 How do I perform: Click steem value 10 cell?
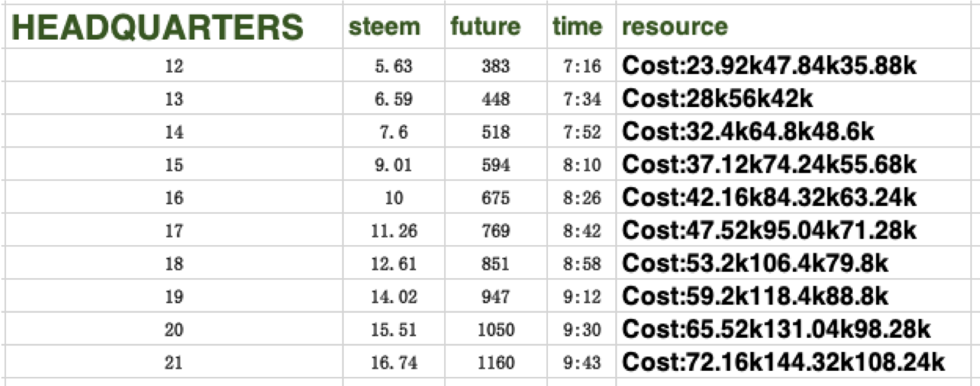coord(393,198)
